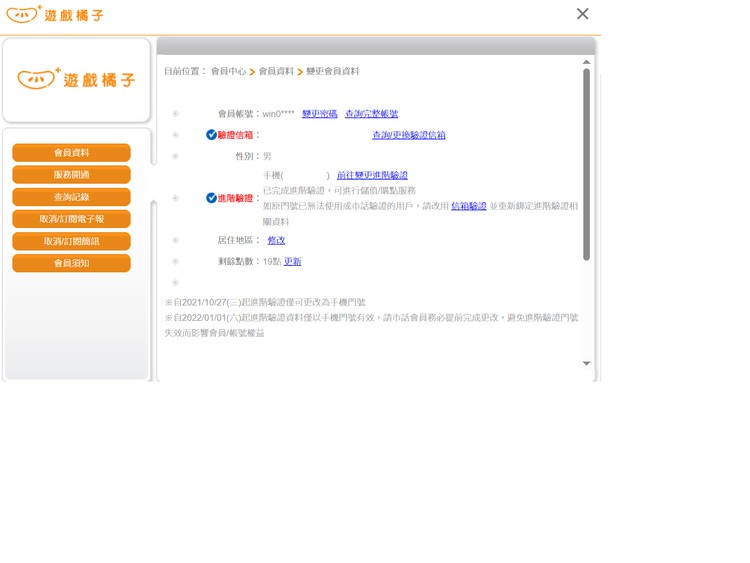Click 更新 next to 剩餘點數
Viewport: 750px width, 563px height.
click(x=293, y=261)
